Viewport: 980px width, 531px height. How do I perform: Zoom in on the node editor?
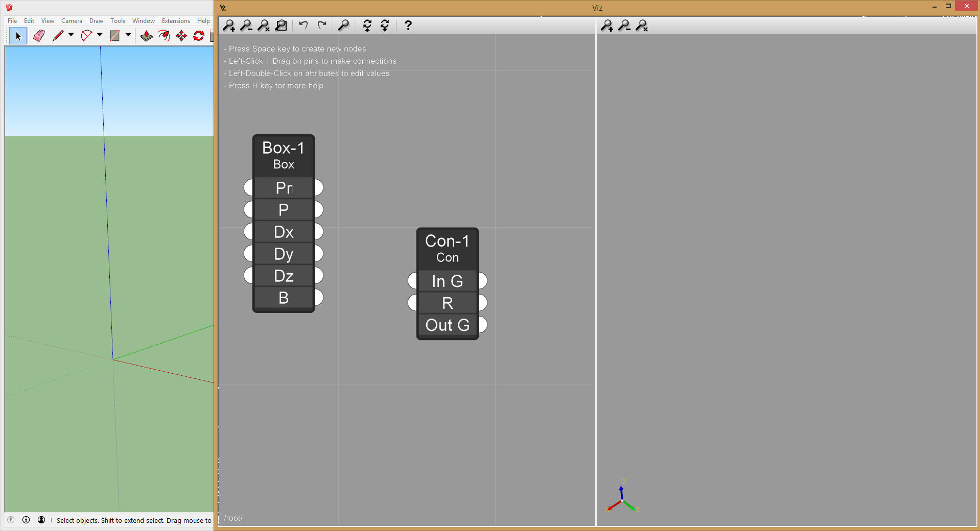pos(229,26)
